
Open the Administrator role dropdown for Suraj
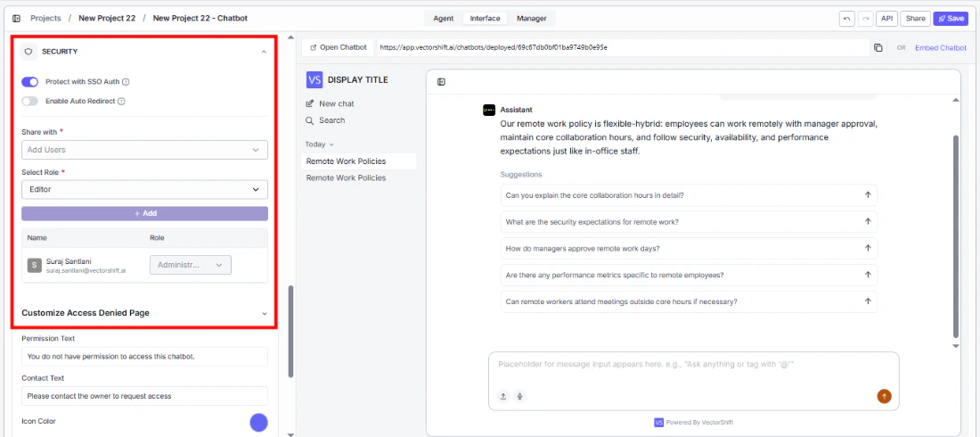pyautogui.click(x=191, y=265)
